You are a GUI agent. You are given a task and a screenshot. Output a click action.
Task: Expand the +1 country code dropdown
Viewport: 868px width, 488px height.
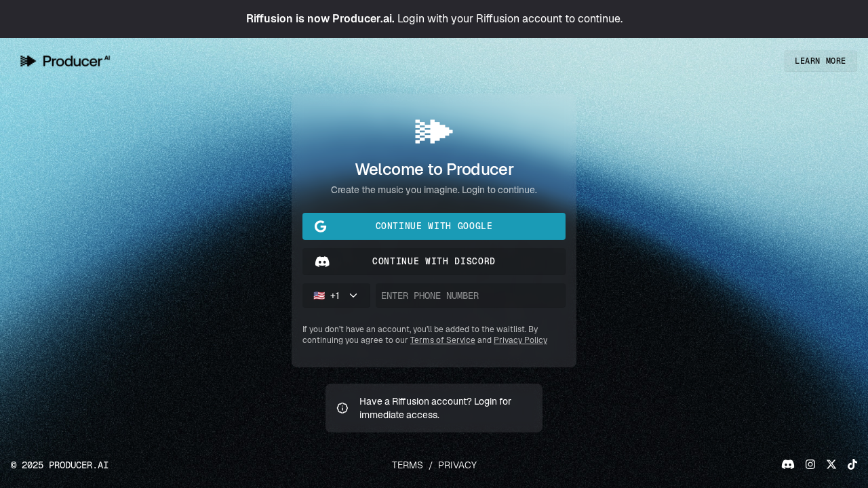click(336, 296)
